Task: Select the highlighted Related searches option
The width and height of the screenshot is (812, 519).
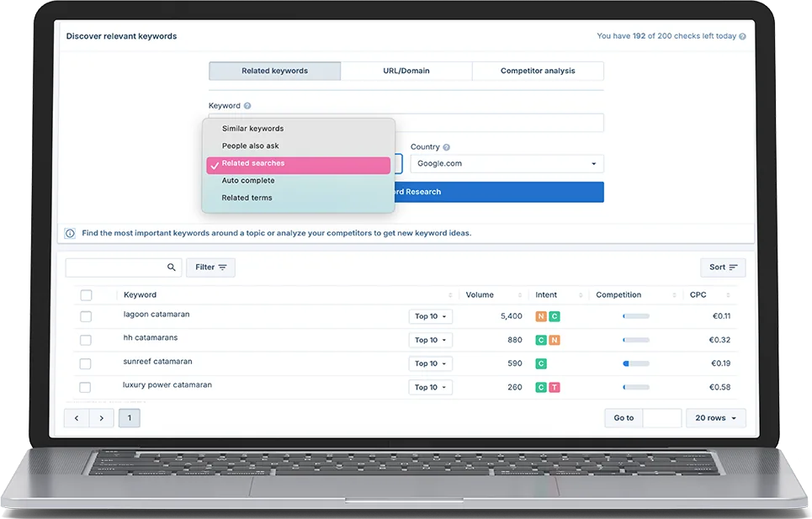Action: (x=298, y=165)
